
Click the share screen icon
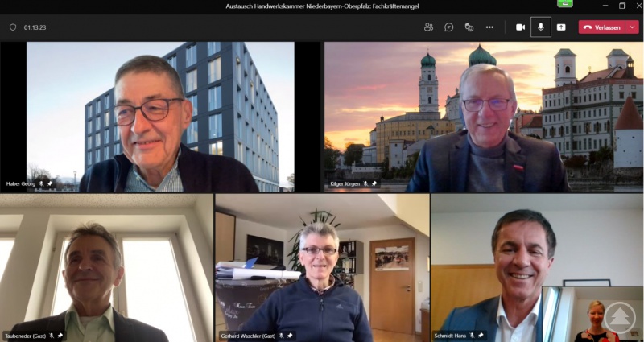(561, 27)
